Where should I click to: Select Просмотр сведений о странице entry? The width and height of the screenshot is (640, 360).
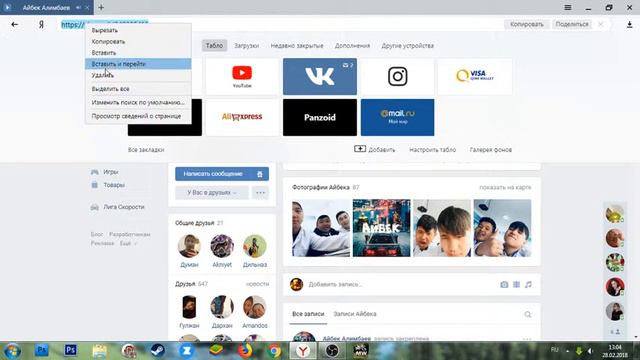click(138, 116)
